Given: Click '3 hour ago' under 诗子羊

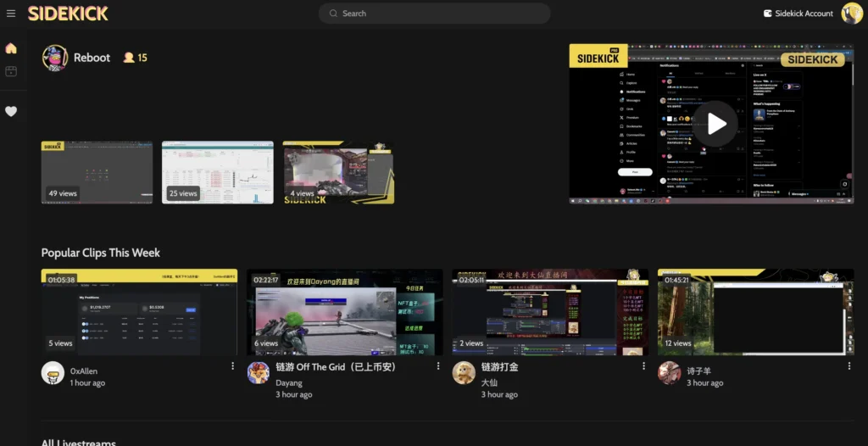Looking at the screenshot, I should tap(704, 383).
